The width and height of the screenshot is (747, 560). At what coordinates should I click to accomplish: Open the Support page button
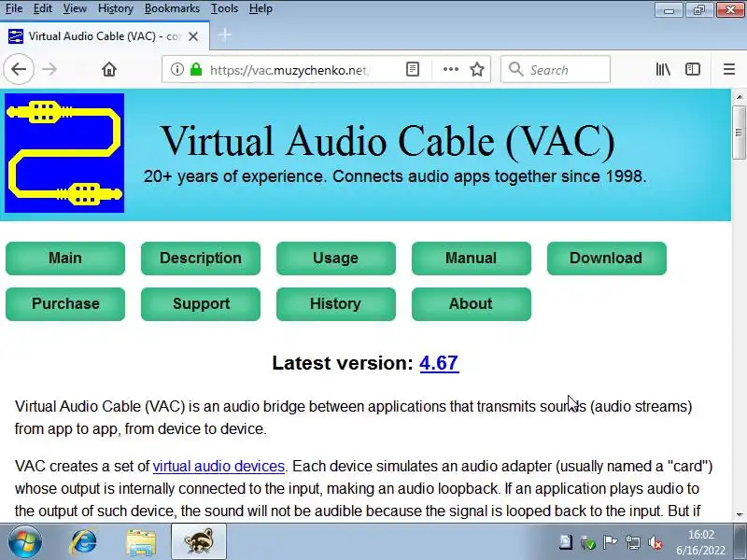pos(201,304)
